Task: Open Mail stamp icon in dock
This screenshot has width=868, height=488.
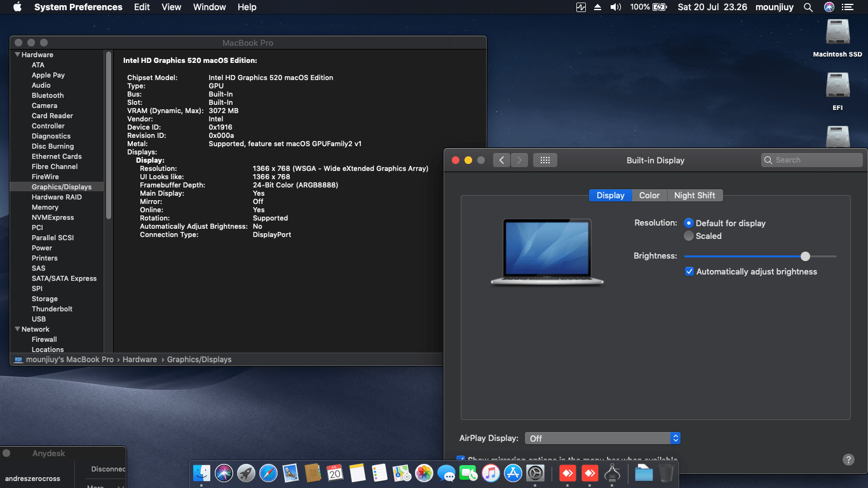Action: tap(290, 473)
